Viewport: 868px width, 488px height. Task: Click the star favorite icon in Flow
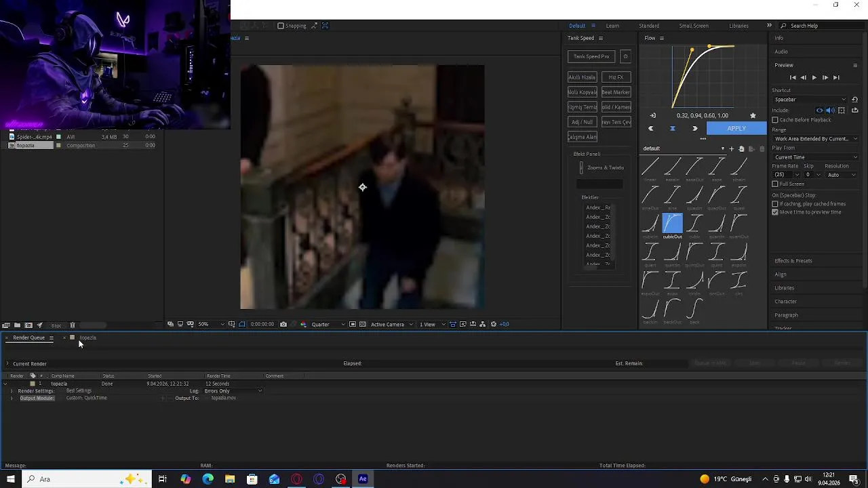(753, 116)
